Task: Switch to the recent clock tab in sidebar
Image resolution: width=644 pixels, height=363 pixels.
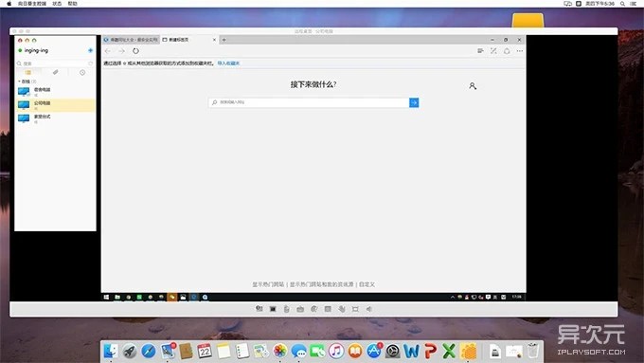Action: (82, 72)
